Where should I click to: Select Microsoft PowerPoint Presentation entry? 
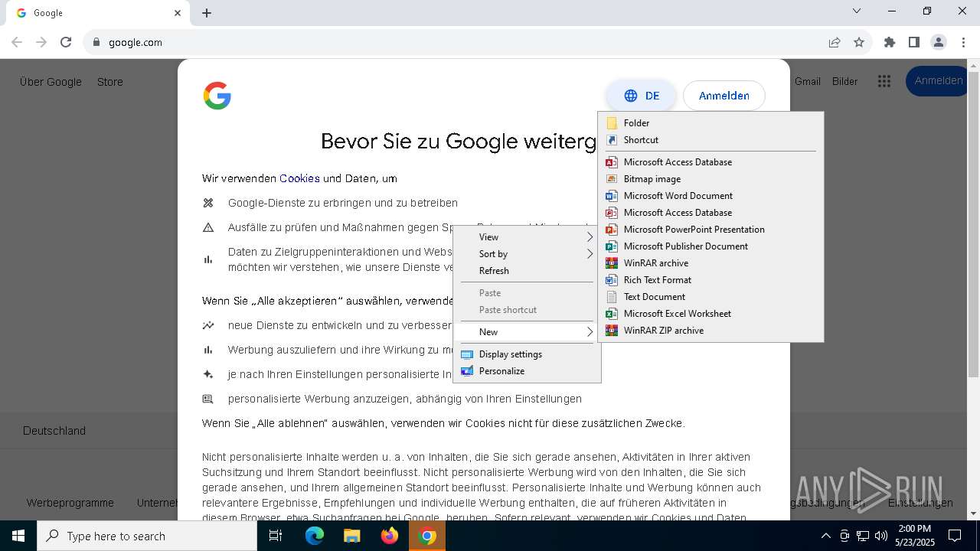coord(710,230)
